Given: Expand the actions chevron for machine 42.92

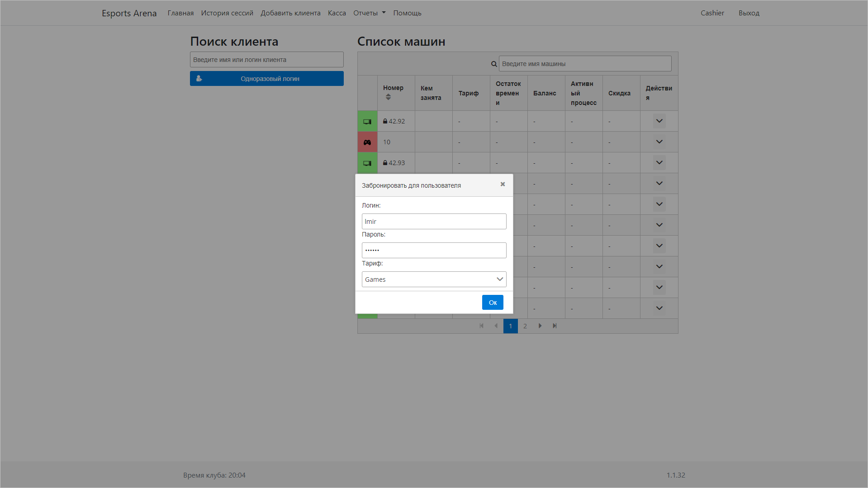Looking at the screenshot, I should tap(659, 121).
